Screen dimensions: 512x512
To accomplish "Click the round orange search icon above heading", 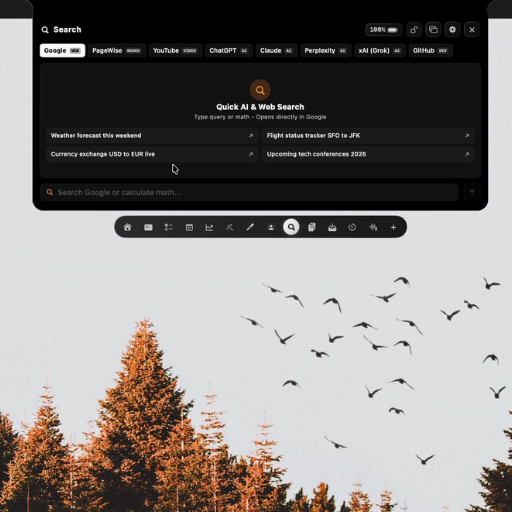I will 260,90.
